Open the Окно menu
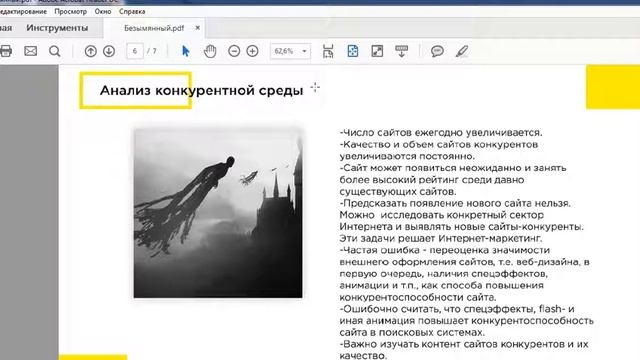Screen dimensions: 640x360 [103, 11]
